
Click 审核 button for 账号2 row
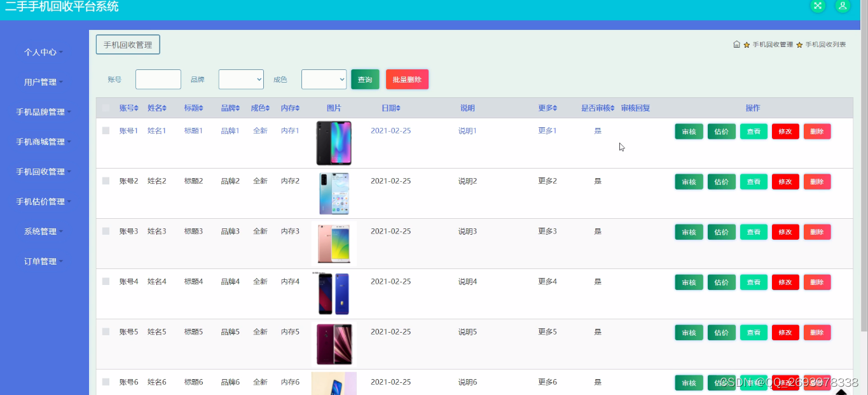[x=689, y=182]
